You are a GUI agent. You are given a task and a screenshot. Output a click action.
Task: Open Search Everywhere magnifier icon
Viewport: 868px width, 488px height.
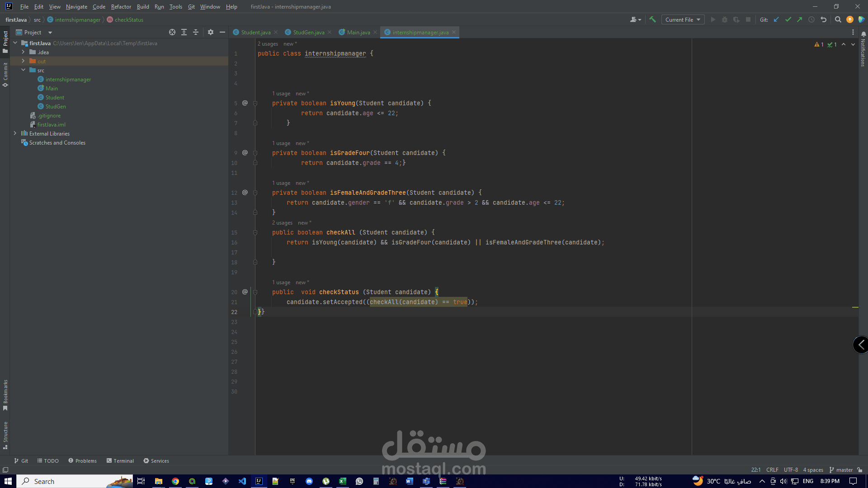point(838,19)
